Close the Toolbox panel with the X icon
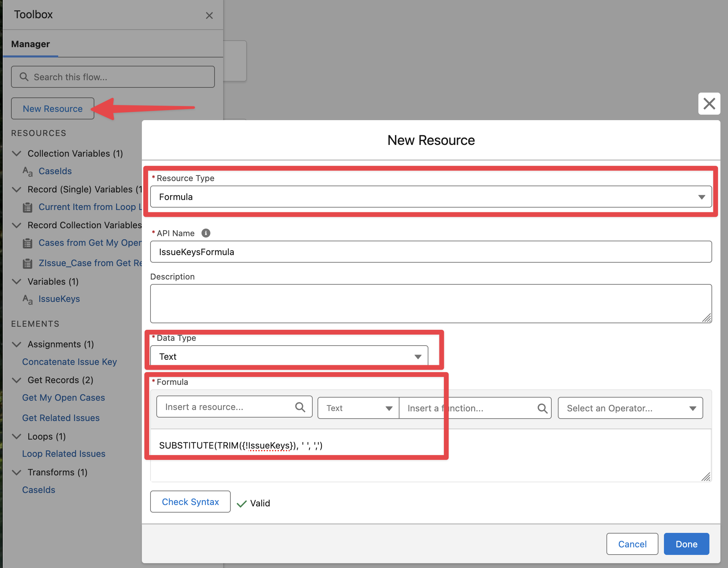 pyautogui.click(x=209, y=15)
